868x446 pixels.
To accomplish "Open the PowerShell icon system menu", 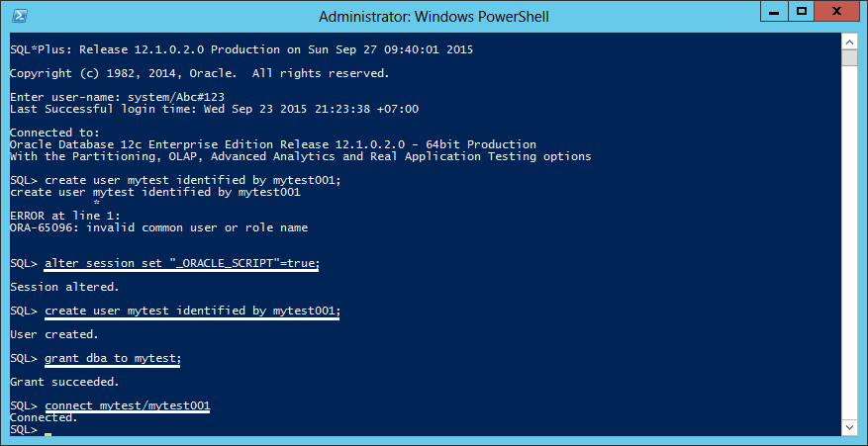I will [x=21, y=16].
